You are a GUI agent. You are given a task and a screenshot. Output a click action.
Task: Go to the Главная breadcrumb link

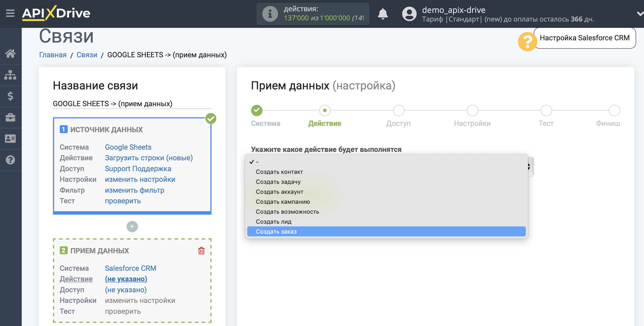(53, 55)
